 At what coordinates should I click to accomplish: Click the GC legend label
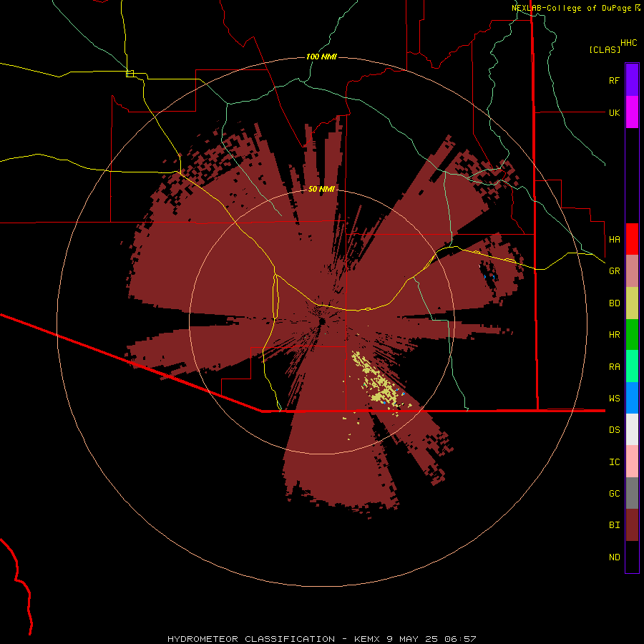(x=614, y=493)
